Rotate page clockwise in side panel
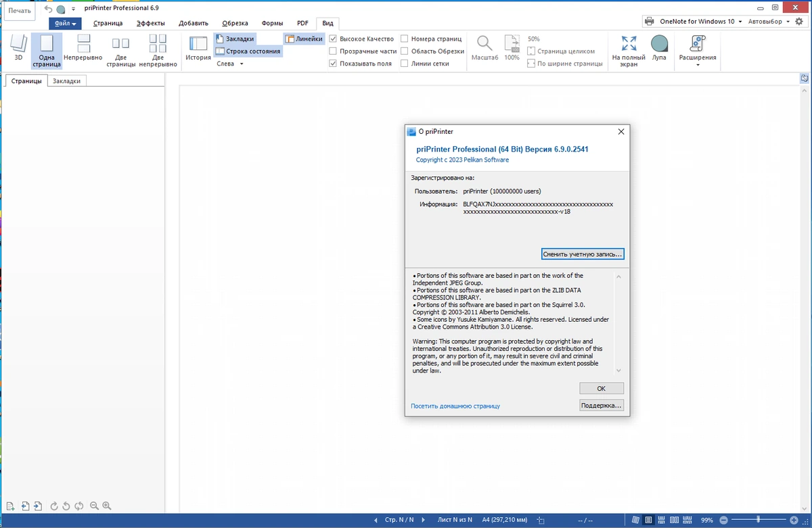The height and width of the screenshot is (528, 812). (x=54, y=506)
